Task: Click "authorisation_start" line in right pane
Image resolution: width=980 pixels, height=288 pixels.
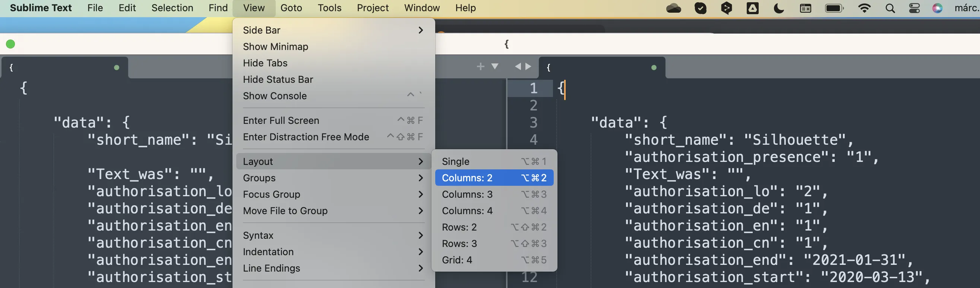Action: coord(778,277)
